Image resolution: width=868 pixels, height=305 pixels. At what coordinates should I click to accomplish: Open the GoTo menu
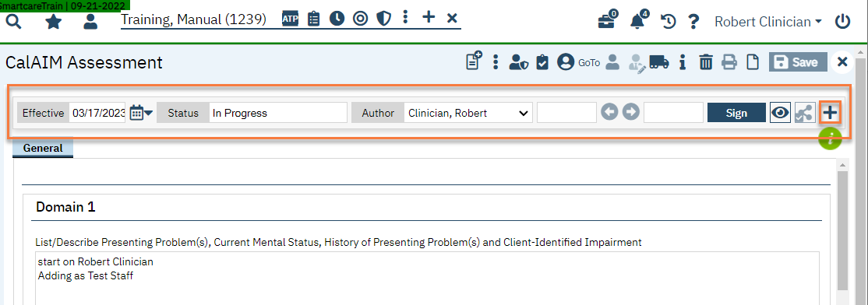pos(589,62)
